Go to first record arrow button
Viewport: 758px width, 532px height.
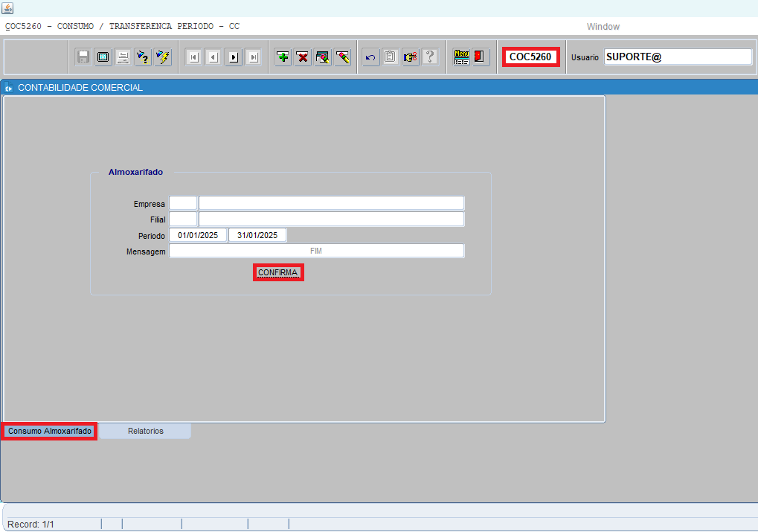[193, 57]
